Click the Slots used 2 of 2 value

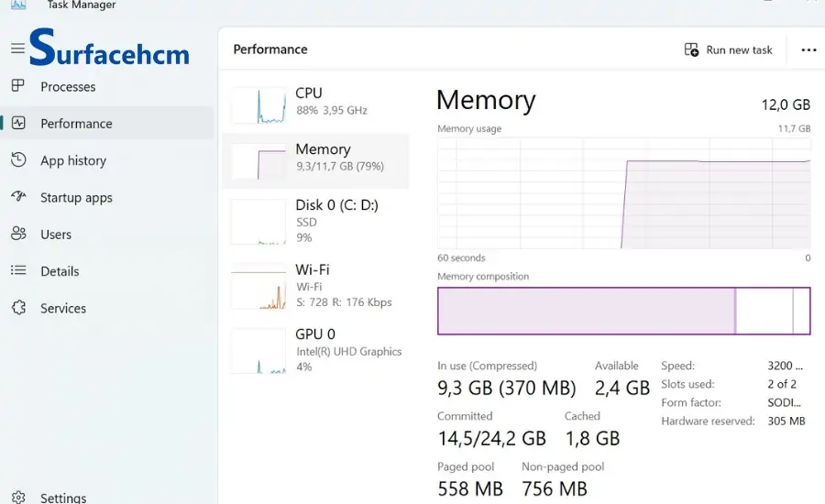782,384
